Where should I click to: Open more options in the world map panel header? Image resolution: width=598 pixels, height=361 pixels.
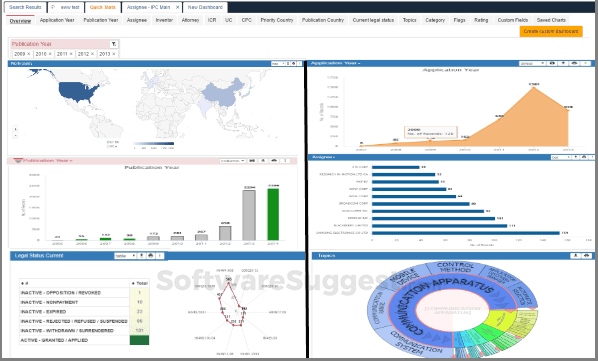[x=299, y=63]
